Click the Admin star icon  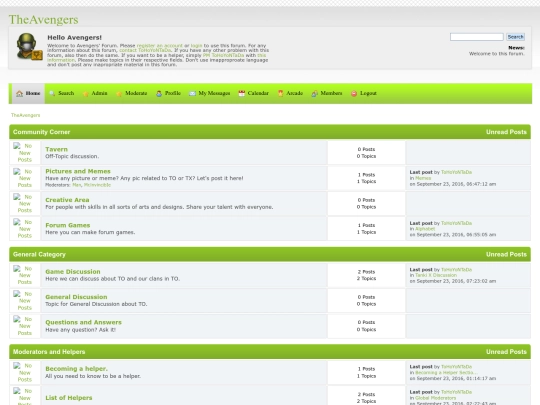point(85,93)
